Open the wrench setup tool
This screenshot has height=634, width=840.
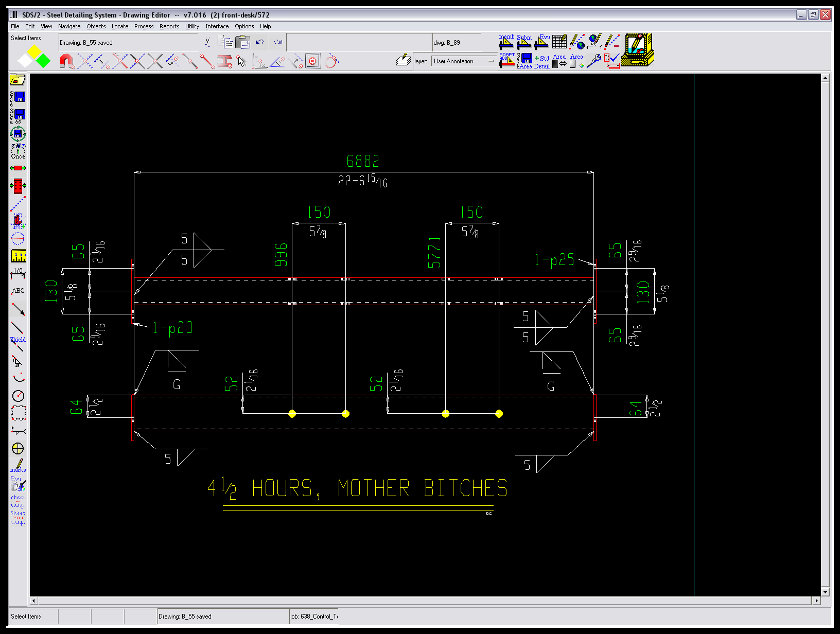[594, 61]
